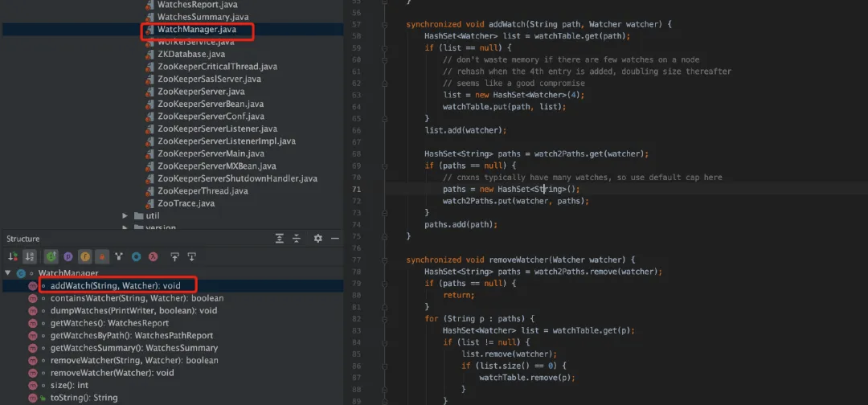Open Structure panel settings gear
Image resolution: width=868 pixels, height=405 pixels.
click(317, 239)
